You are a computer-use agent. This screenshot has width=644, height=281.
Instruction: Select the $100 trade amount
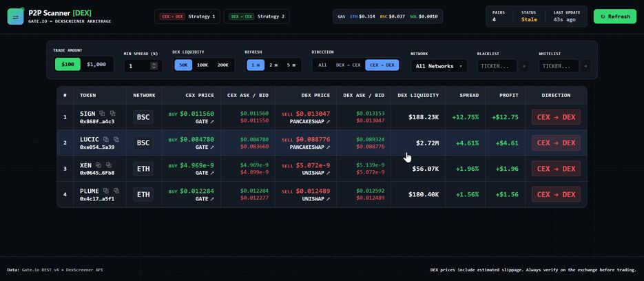click(67, 65)
